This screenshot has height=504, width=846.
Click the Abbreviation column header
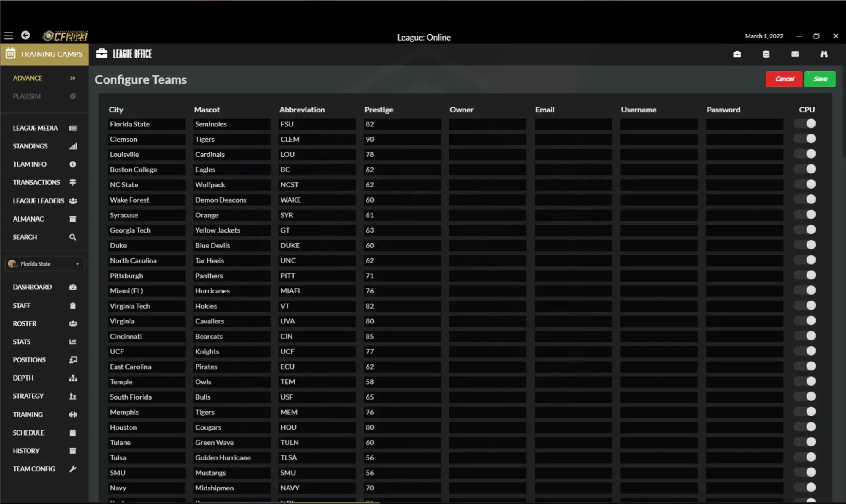click(x=302, y=110)
